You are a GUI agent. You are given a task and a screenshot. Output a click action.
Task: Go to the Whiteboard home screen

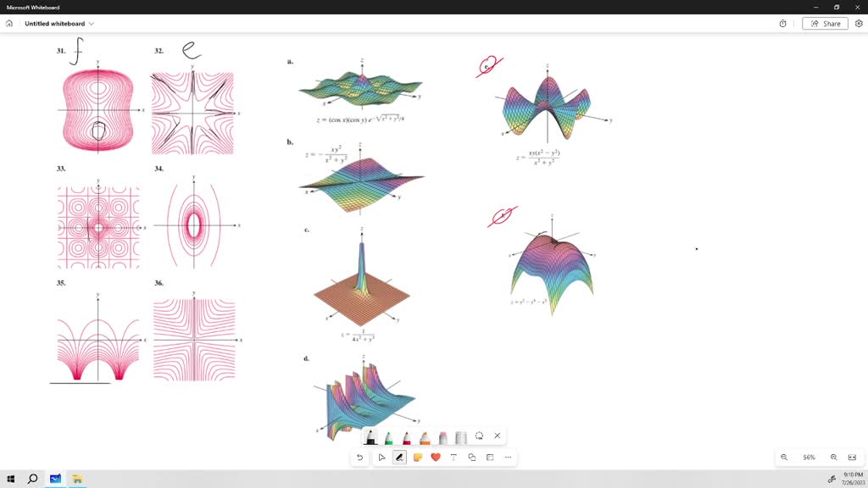[x=8, y=24]
